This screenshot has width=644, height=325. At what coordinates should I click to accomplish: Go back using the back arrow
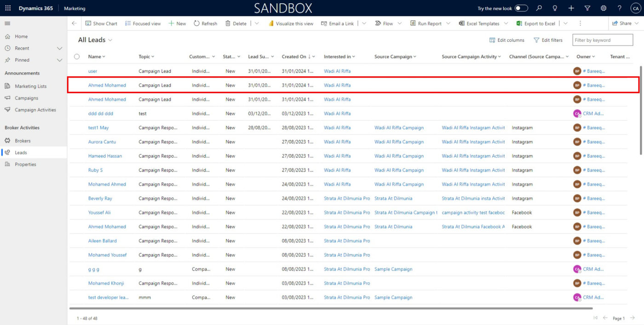coord(75,23)
